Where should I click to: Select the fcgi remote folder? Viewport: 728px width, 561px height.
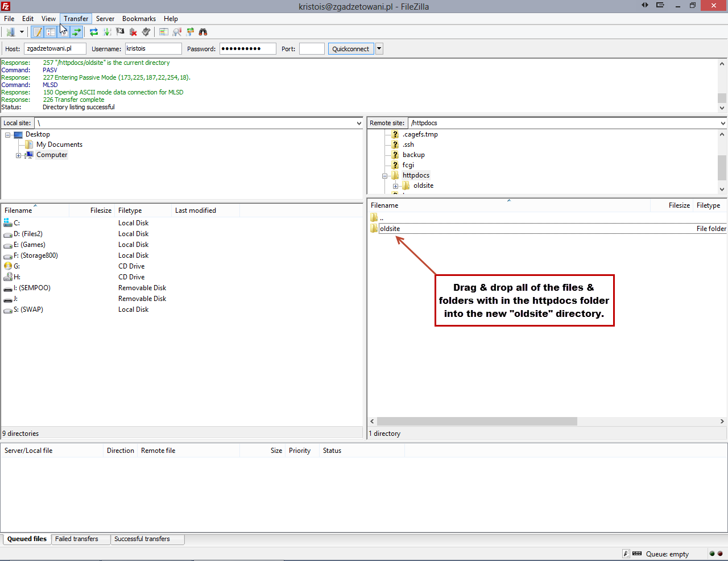pos(408,165)
